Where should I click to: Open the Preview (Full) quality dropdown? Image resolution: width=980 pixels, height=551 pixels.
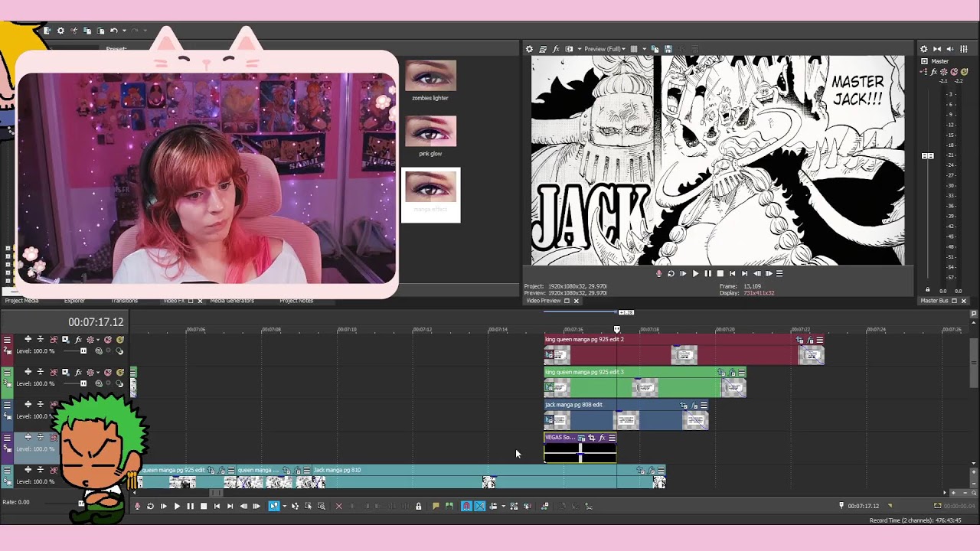605,49
